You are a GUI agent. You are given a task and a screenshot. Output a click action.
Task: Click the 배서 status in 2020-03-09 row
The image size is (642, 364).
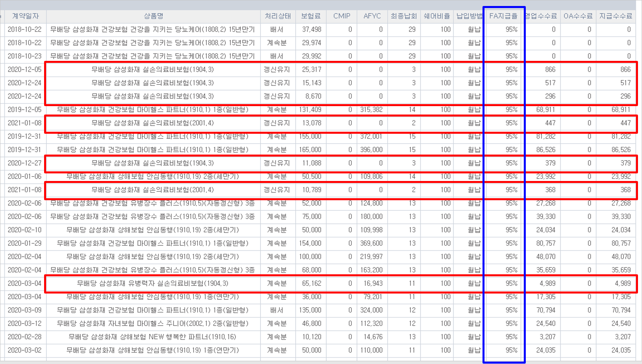277,310
